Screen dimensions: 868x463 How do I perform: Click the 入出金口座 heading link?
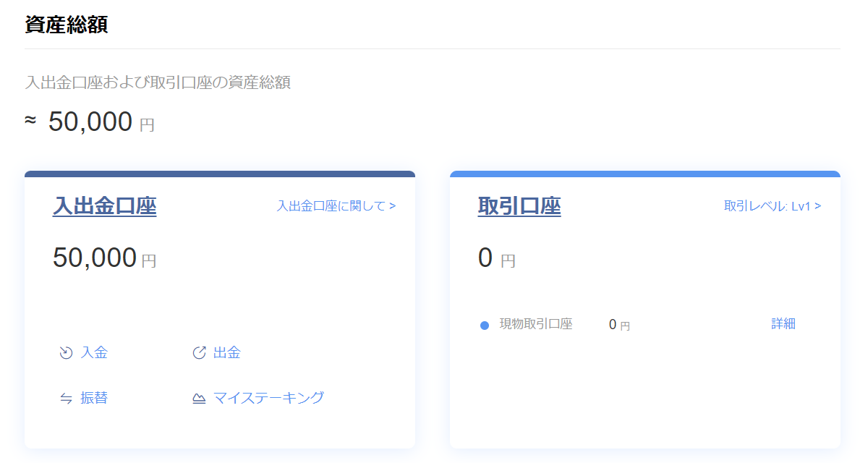coord(105,206)
